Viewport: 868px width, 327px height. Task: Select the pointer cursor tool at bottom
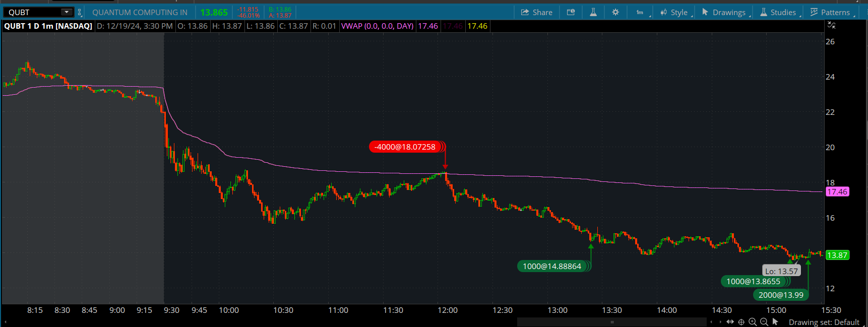coord(775,321)
